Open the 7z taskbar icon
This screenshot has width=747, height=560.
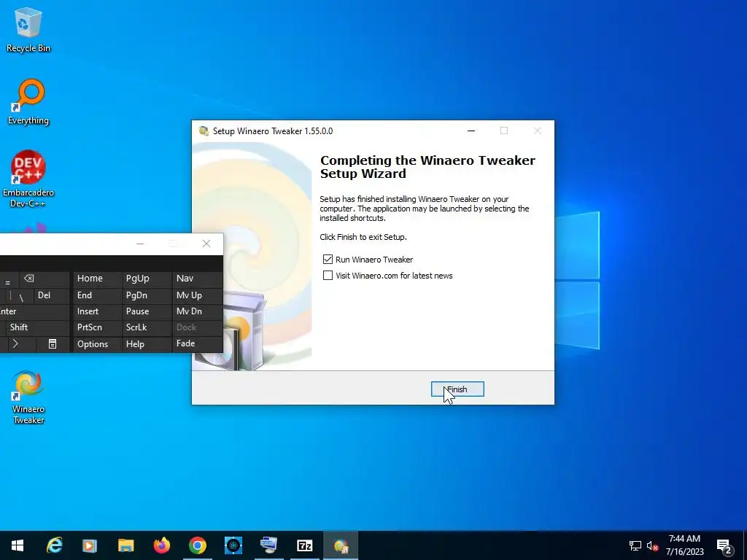(305, 545)
